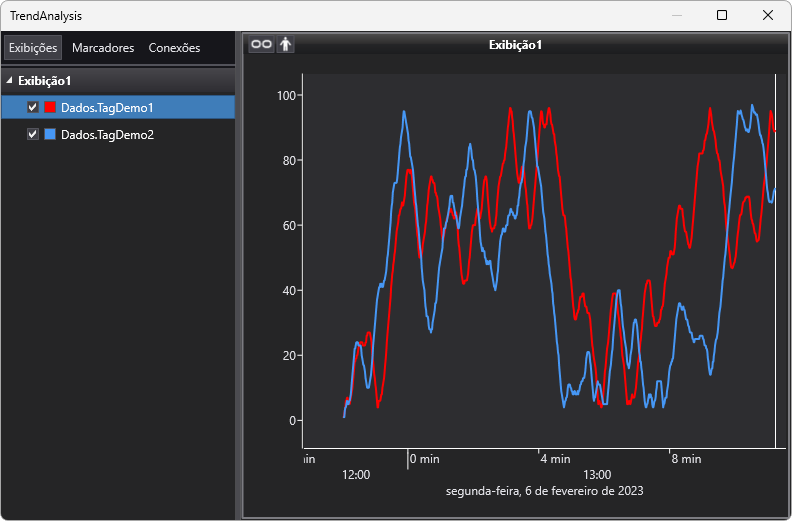Click the chain link icon above chart

261,44
